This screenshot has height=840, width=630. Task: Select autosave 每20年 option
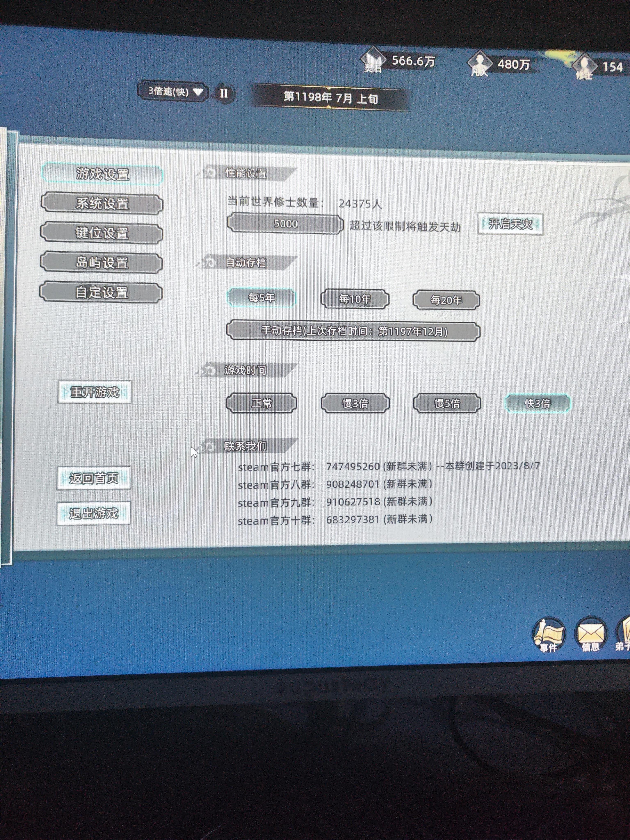pyautogui.click(x=446, y=300)
